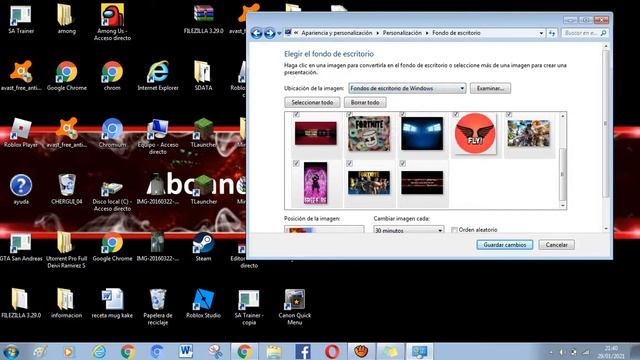Launch GTA San Andreas shortcut
This screenshot has height=360, width=640.
click(20, 247)
